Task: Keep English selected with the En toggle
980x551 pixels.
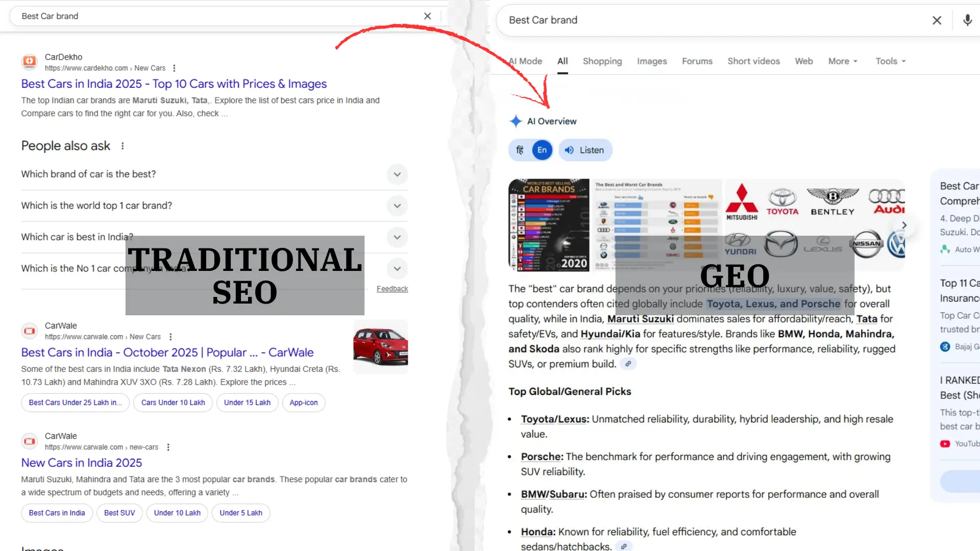Action: 542,150
